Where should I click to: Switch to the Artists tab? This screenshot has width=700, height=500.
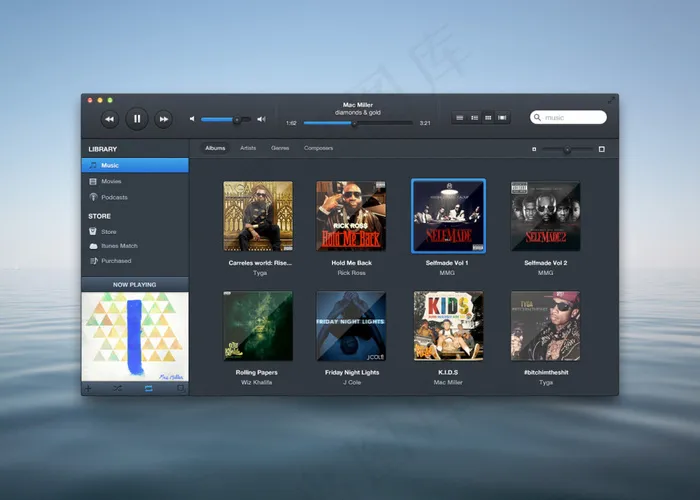pyautogui.click(x=247, y=148)
